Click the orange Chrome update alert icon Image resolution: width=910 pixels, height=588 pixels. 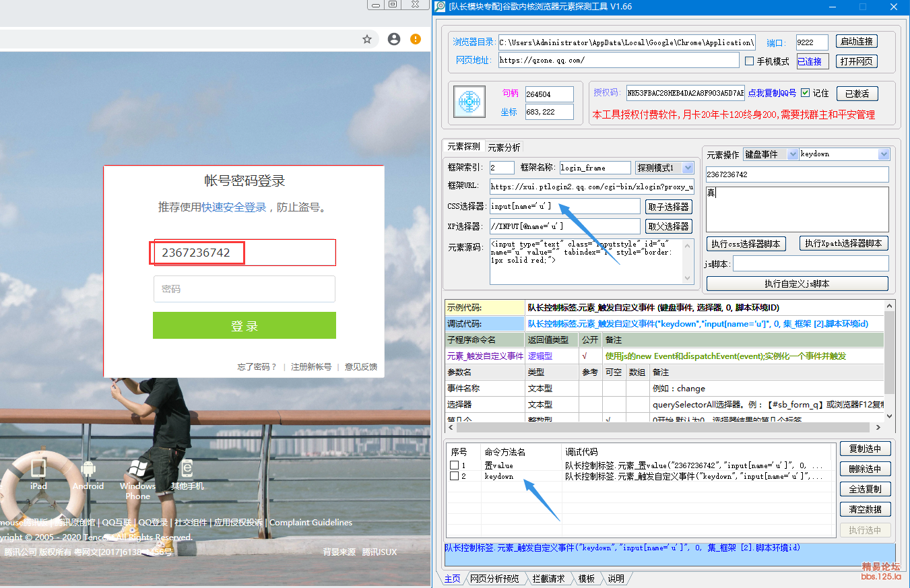[x=416, y=39]
